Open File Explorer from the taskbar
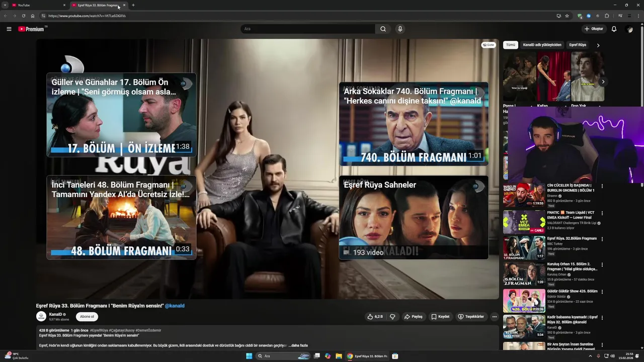 [x=339, y=356]
